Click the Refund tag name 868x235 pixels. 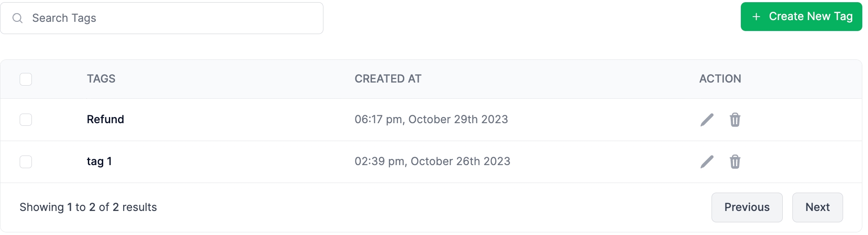pos(105,119)
